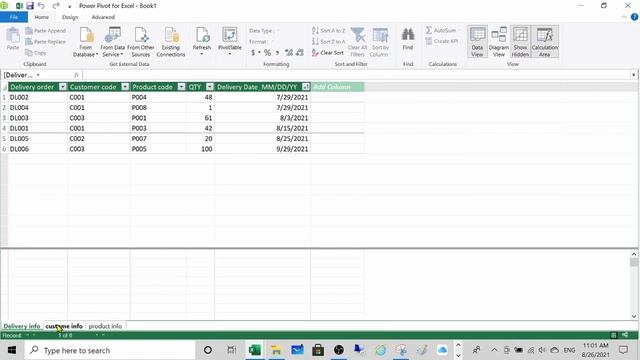This screenshot has height=360, width=640.
Task: Sort A to Z
Action: (x=329, y=31)
